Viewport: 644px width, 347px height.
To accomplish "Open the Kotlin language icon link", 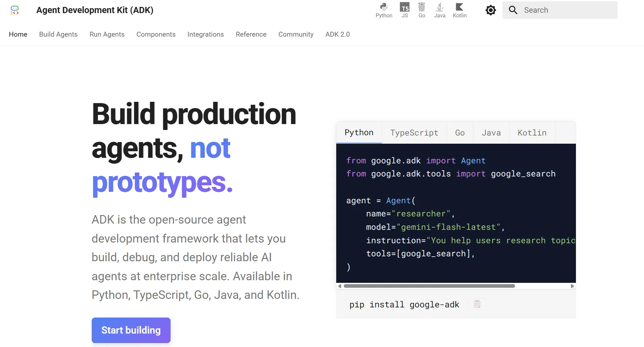I will pos(460,10).
